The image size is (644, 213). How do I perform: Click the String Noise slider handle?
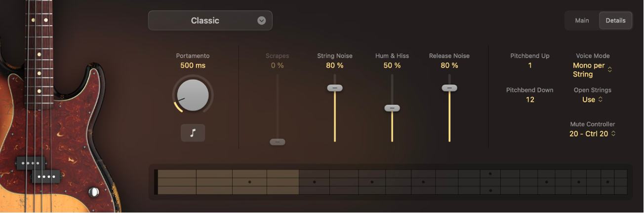click(335, 88)
